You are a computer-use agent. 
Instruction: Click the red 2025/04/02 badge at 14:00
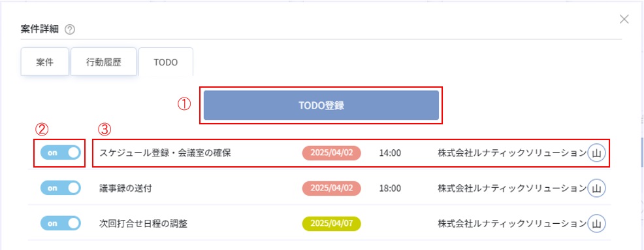click(x=331, y=152)
